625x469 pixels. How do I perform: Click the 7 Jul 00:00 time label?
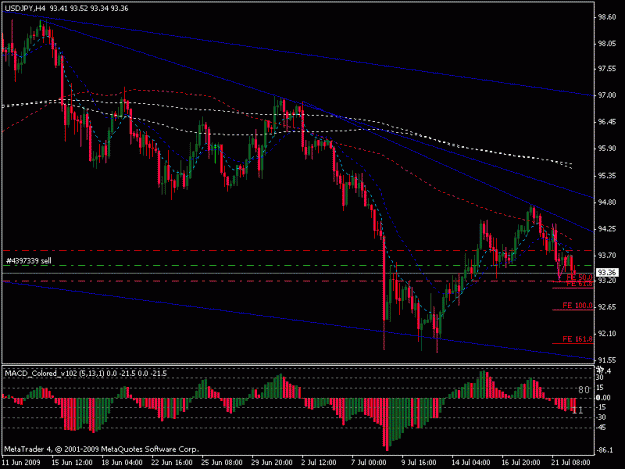pos(368,463)
